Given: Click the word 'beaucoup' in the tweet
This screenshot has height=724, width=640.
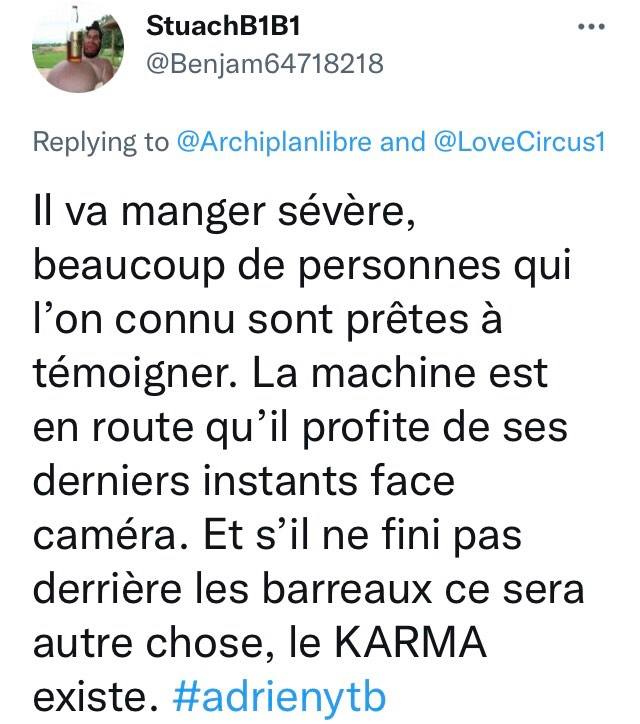Looking at the screenshot, I should click(x=129, y=267).
